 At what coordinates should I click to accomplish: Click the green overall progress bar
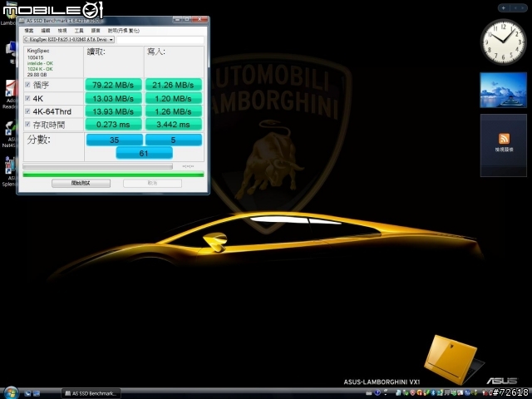pyautogui.click(x=113, y=175)
